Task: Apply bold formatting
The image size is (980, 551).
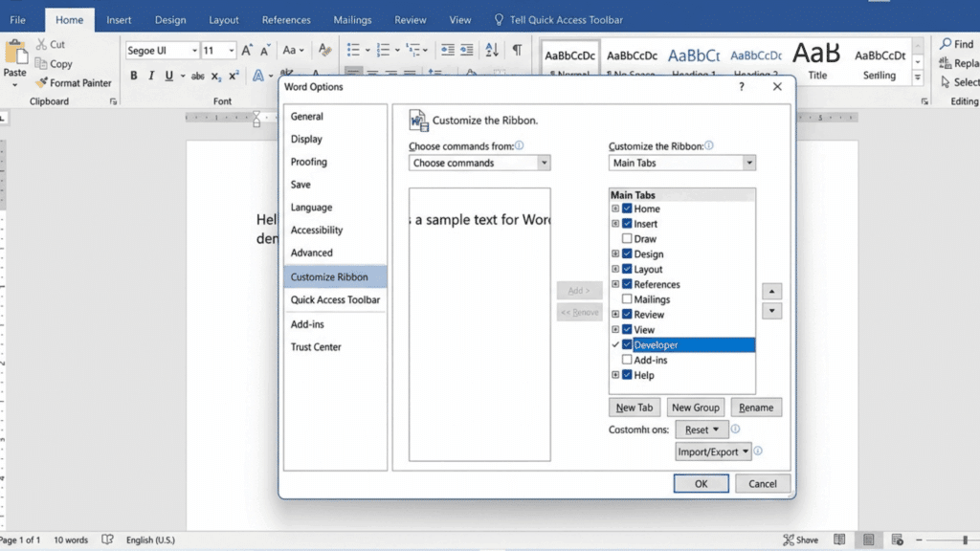Action: 135,76
